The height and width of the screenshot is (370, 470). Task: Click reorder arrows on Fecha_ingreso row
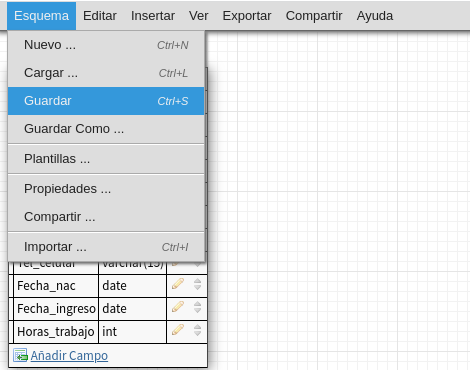[197, 307]
